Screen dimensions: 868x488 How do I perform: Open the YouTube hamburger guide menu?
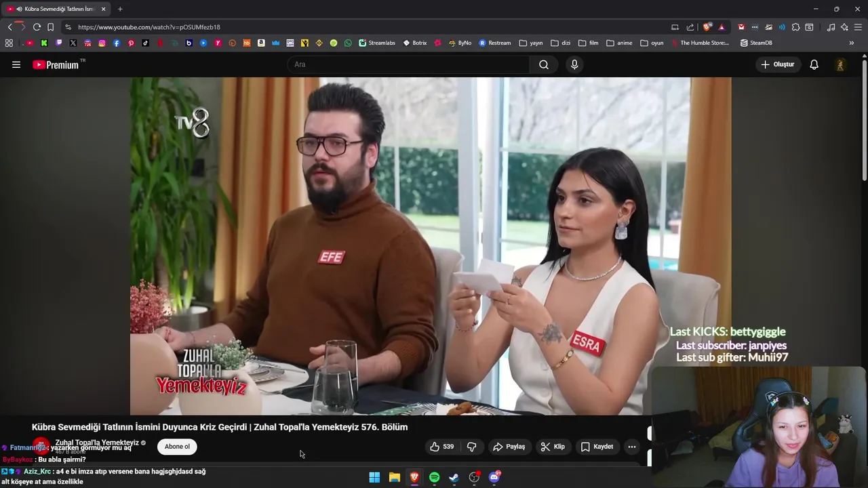click(16, 64)
